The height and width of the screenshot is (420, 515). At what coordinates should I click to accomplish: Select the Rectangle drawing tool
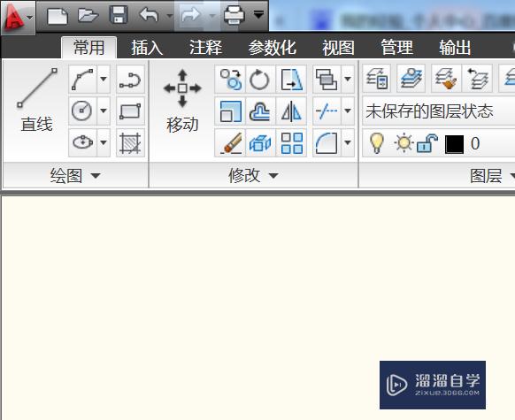click(x=130, y=111)
